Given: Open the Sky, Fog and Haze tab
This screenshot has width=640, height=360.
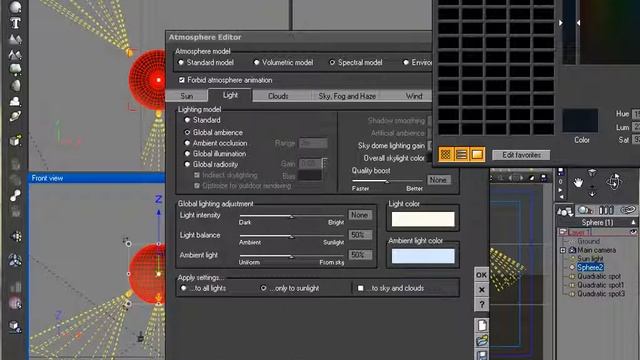Looking at the screenshot, I should 347,96.
